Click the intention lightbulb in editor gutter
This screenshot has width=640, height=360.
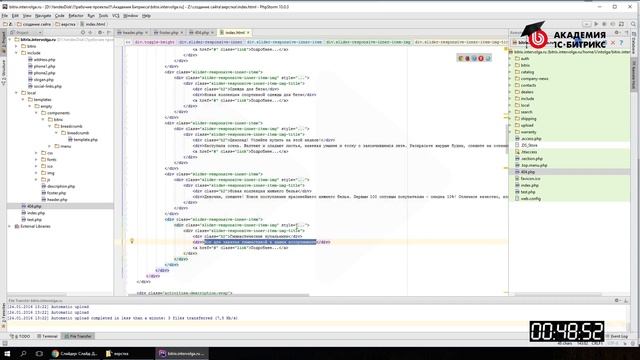[x=132, y=241]
